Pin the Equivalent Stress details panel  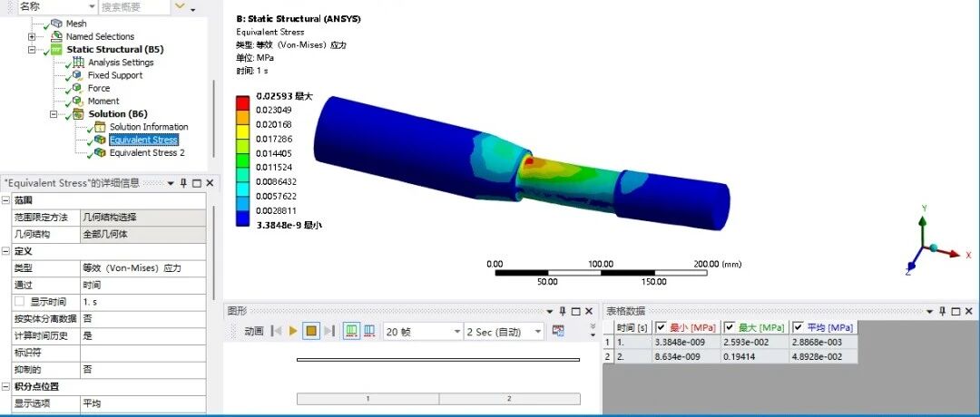pos(183,183)
